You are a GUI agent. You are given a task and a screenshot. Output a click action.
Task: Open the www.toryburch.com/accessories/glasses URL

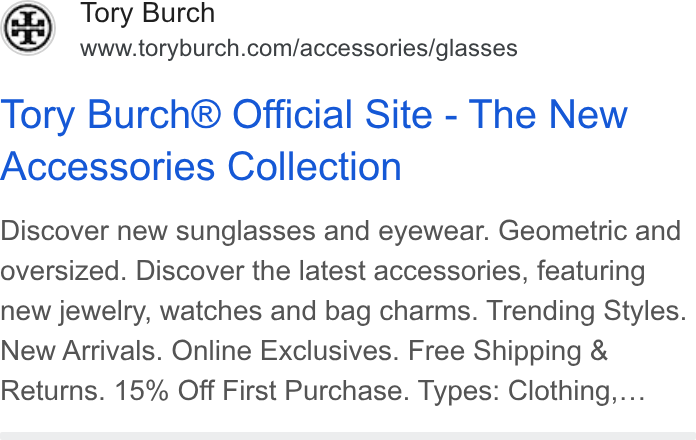point(299,48)
